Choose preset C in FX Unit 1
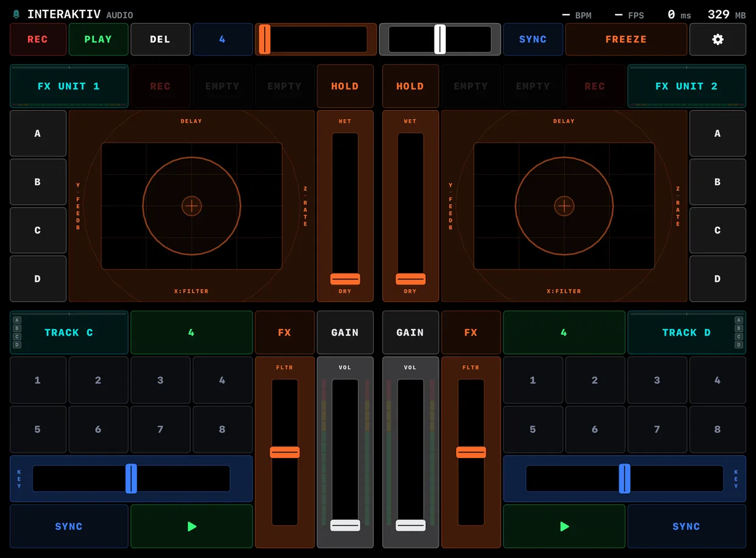The image size is (756, 558). pyautogui.click(x=38, y=230)
